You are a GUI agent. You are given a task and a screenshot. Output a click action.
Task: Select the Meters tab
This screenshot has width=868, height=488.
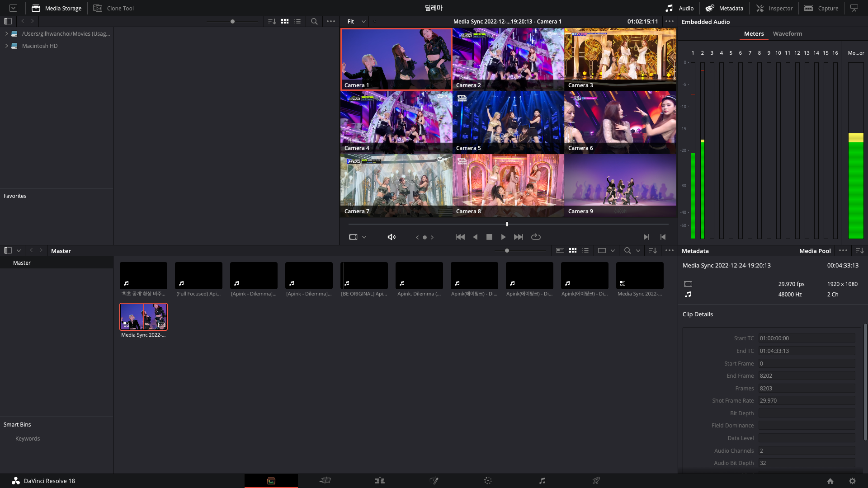point(754,33)
